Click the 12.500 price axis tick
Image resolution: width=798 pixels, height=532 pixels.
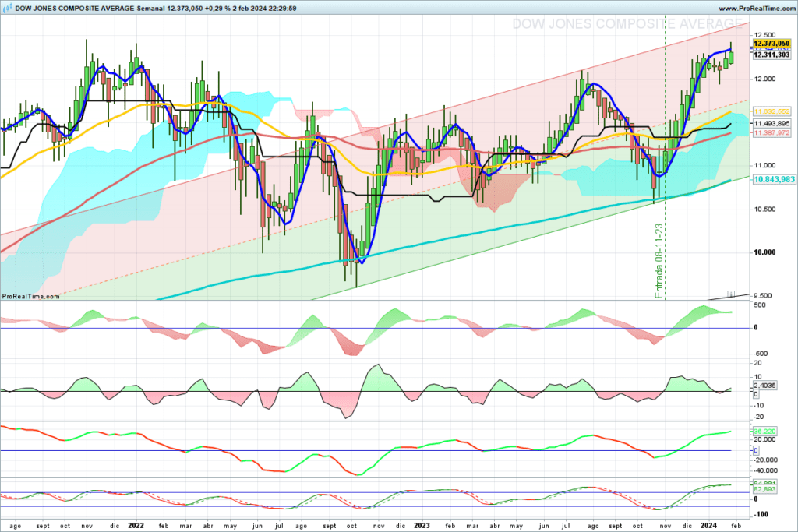[x=765, y=35]
